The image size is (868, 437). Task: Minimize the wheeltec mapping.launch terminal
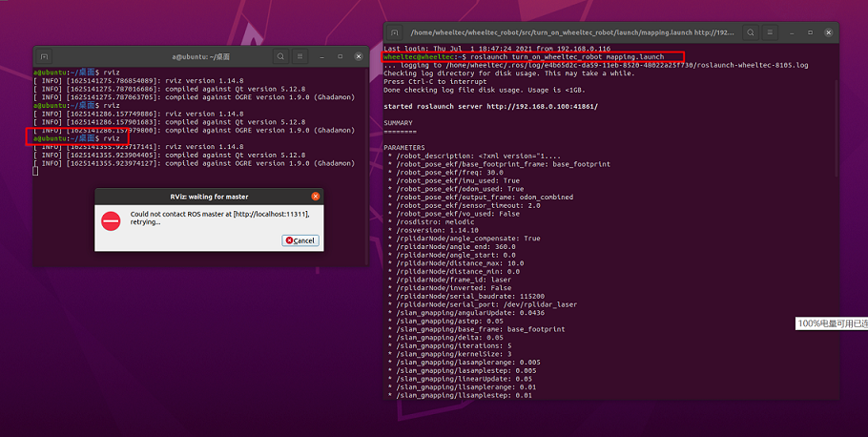pos(792,32)
